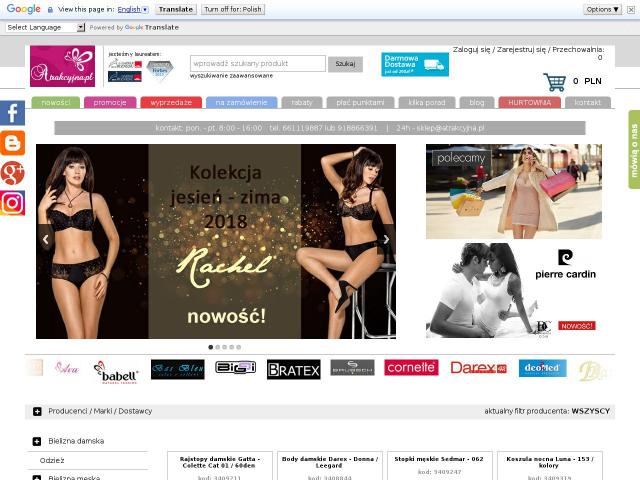Click the Atrakcyjna.pl store logo
This screenshot has height=480, width=640.
tap(62, 66)
